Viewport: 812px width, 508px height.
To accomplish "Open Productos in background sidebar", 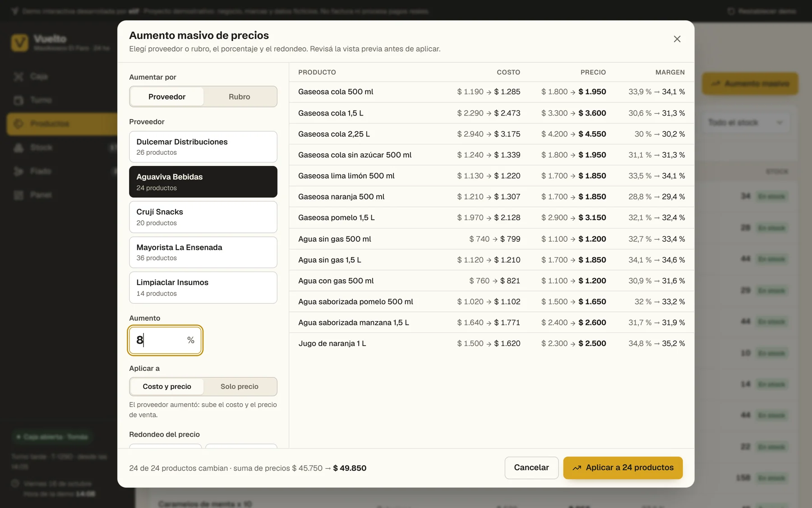I will (x=62, y=124).
